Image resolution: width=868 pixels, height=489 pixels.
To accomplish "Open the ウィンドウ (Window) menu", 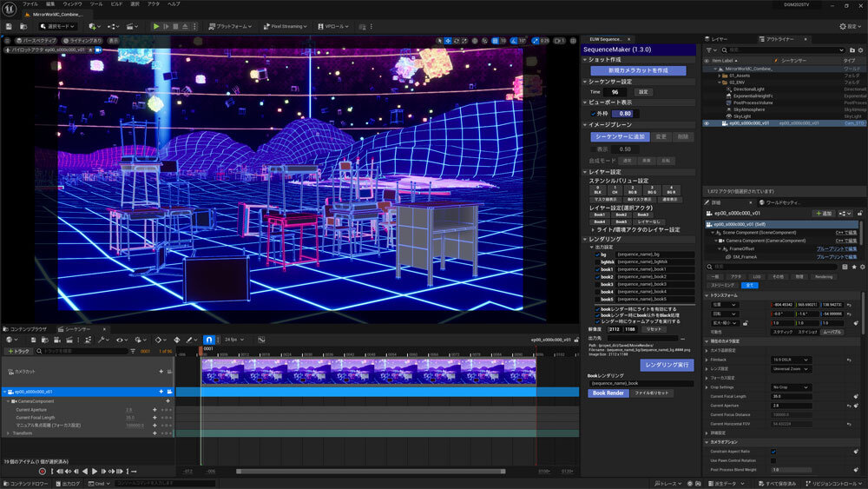I will (73, 4).
